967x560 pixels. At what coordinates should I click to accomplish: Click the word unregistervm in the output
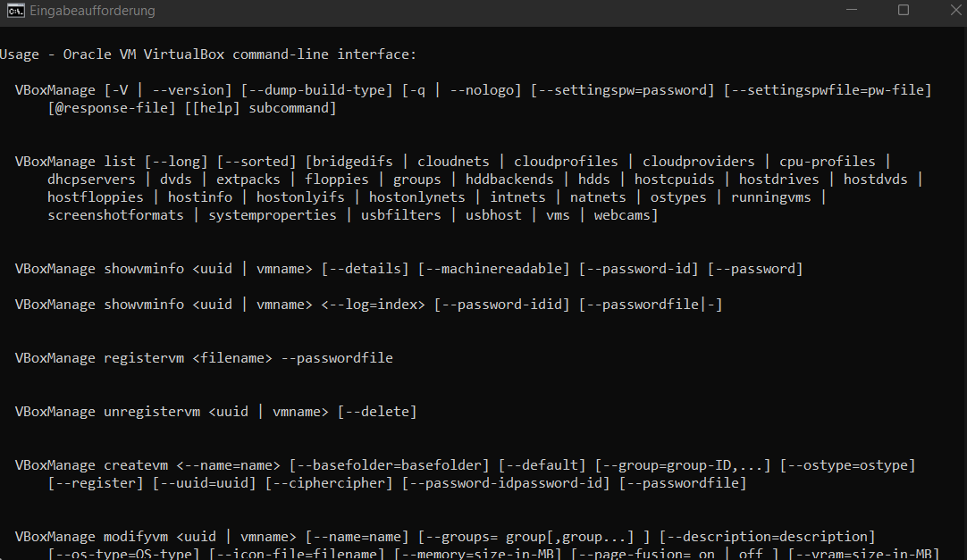(152, 412)
